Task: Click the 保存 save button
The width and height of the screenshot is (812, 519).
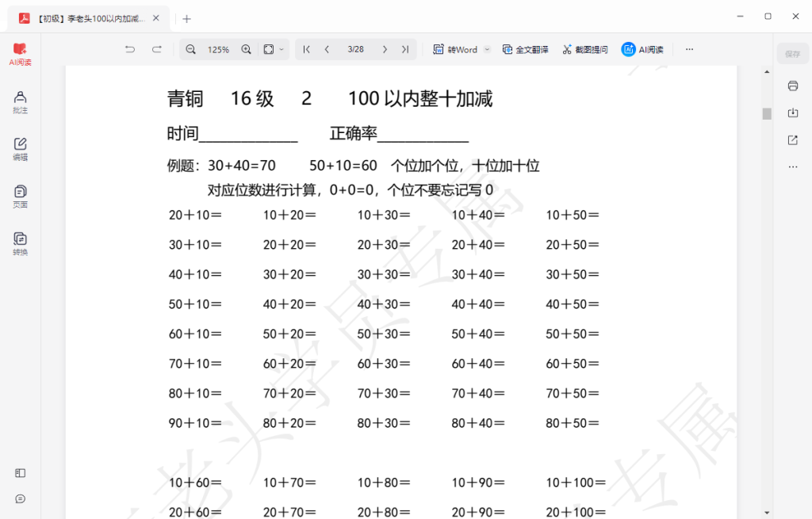Action: coord(793,53)
